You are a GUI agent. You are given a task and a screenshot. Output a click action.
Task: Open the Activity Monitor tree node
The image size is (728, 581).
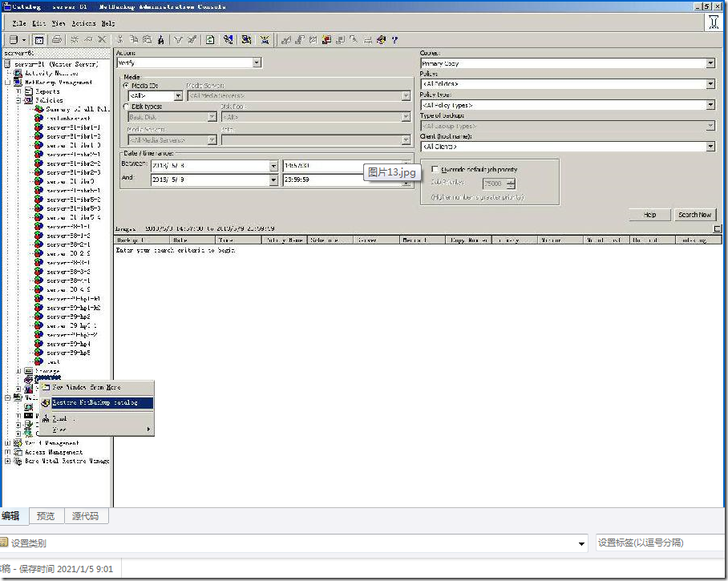(x=51, y=73)
